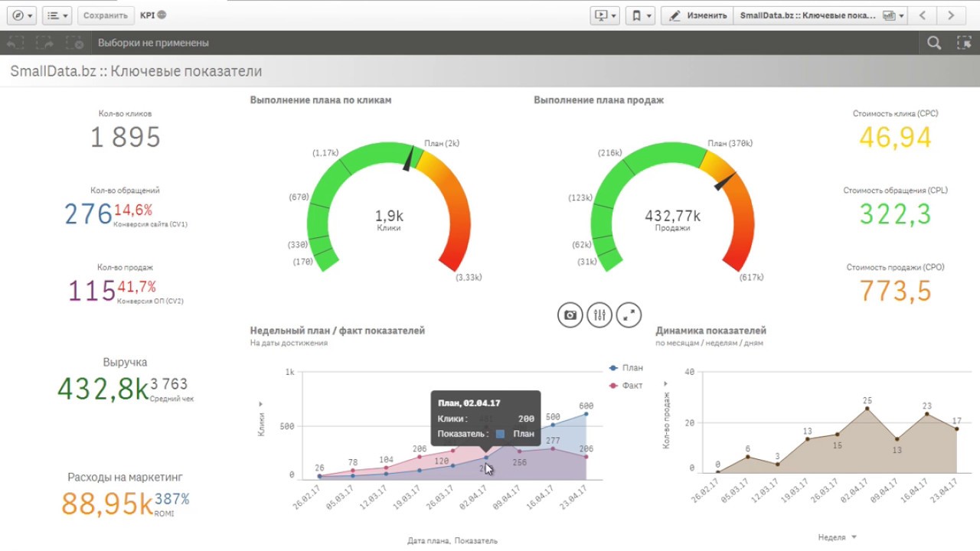
Task: Open the Неделя dimension dropdown
Action: point(837,537)
